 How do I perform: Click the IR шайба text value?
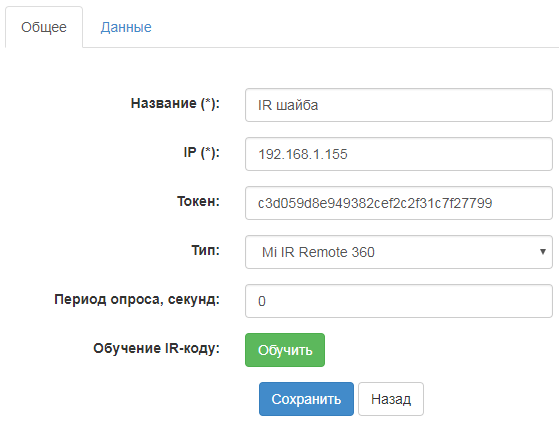pos(288,106)
